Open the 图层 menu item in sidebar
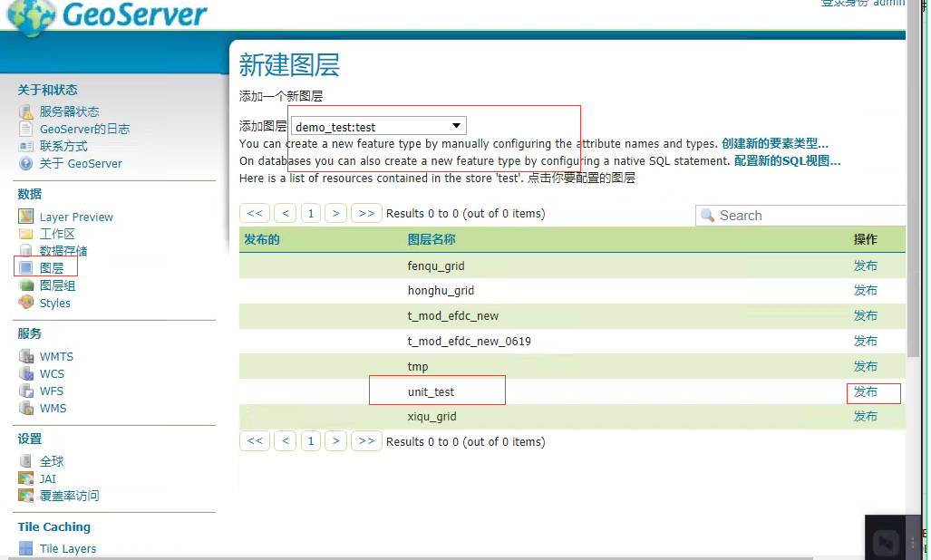 [52, 268]
